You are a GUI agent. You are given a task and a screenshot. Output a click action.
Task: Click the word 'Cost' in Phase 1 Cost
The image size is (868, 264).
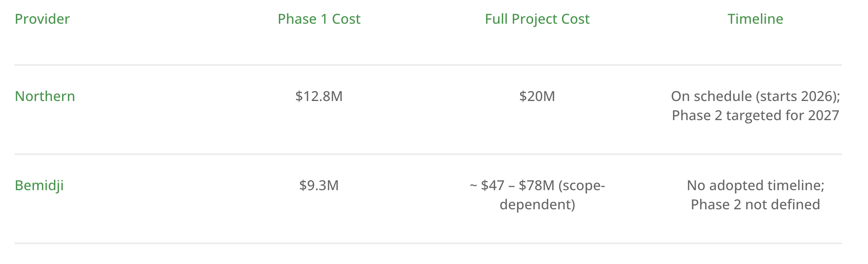346,19
